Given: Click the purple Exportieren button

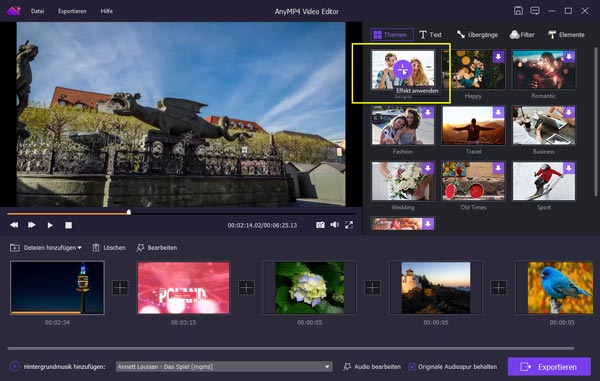Looking at the screenshot, I should click(x=549, y=367).
